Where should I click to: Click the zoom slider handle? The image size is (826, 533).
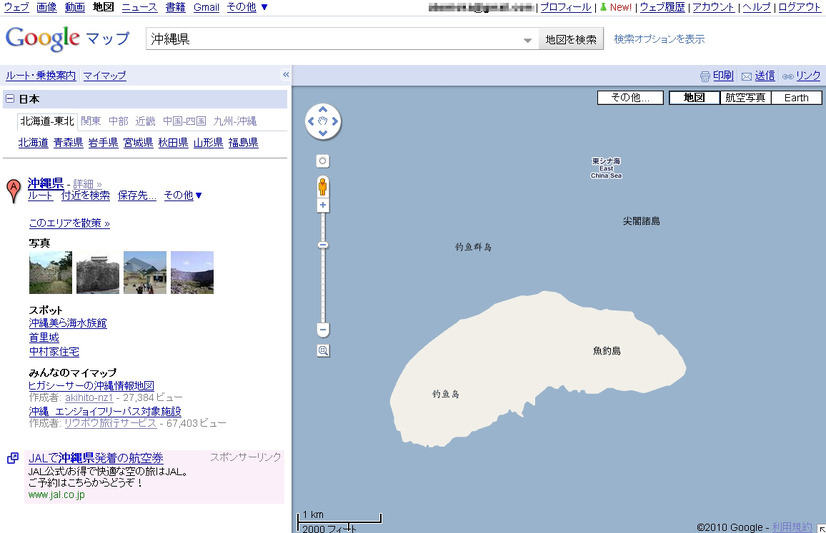[x=323, y=245]
